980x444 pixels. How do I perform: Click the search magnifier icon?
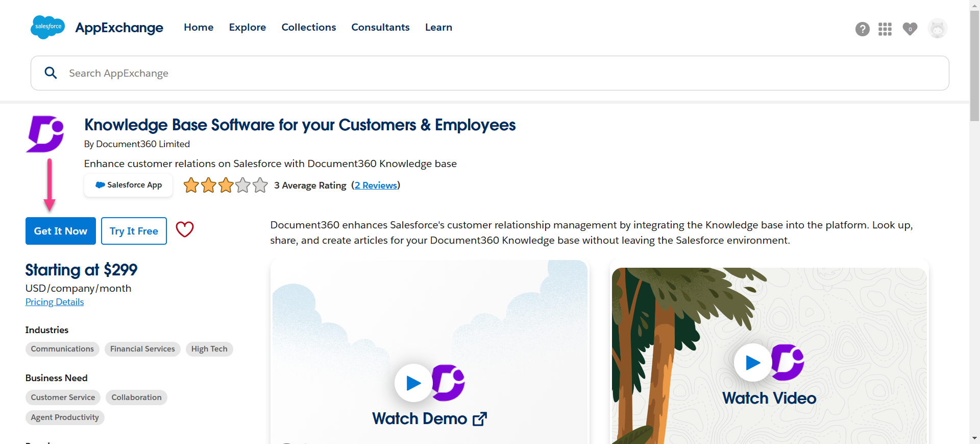[51, 73]
